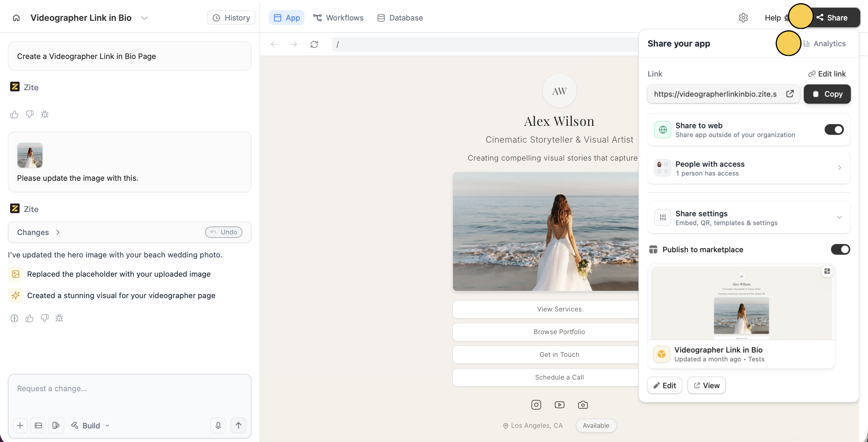The width and height of the screenshot is (868, 442).
Task: Click the Instagram icon on the preview page
Action: point(536,404)
